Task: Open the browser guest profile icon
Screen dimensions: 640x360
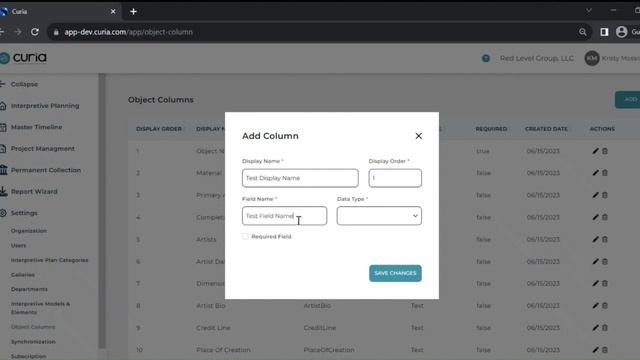Action: (622, 32)
